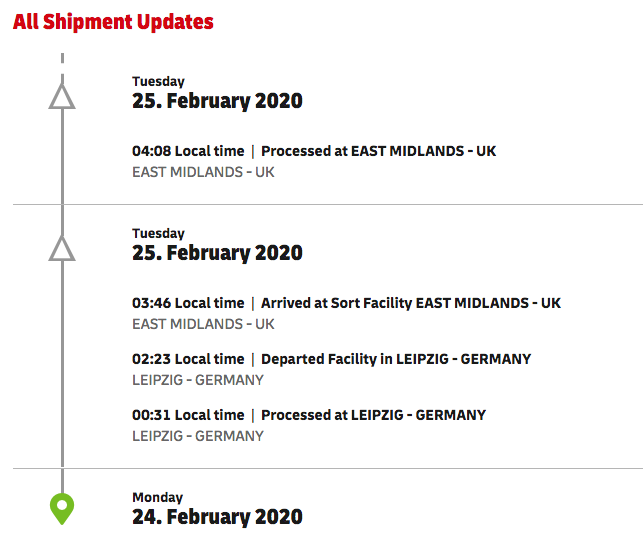Click gray location text under the 04:08 entry

coord(203,172)
